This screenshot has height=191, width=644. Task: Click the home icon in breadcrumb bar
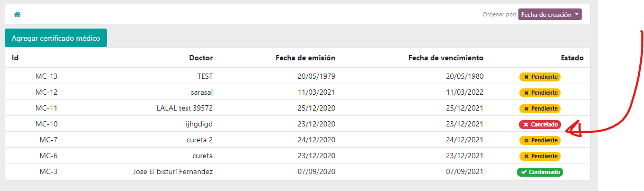17,14
